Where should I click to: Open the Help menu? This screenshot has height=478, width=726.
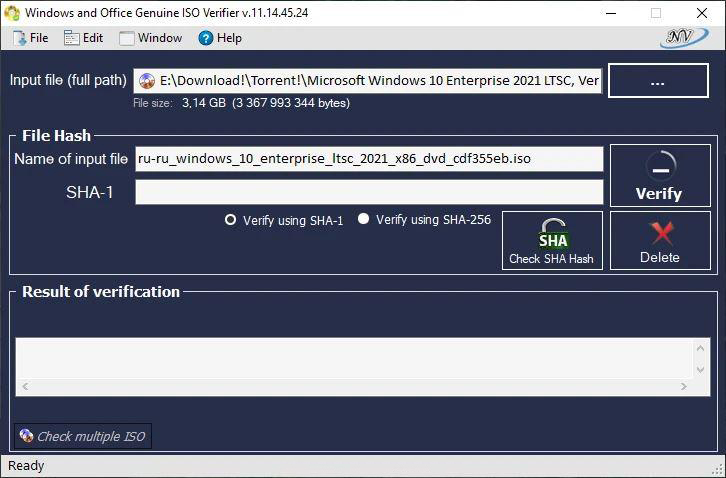click(220, 38)
